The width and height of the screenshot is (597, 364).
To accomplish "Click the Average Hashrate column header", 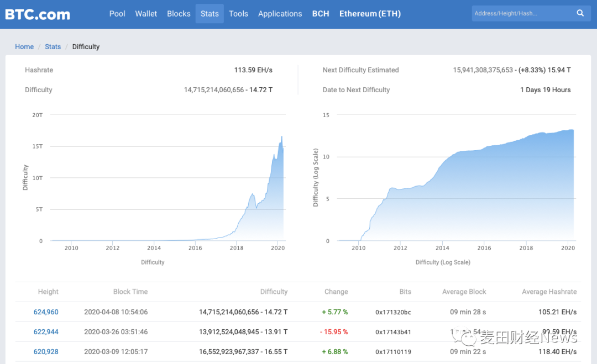I will 549,292.
